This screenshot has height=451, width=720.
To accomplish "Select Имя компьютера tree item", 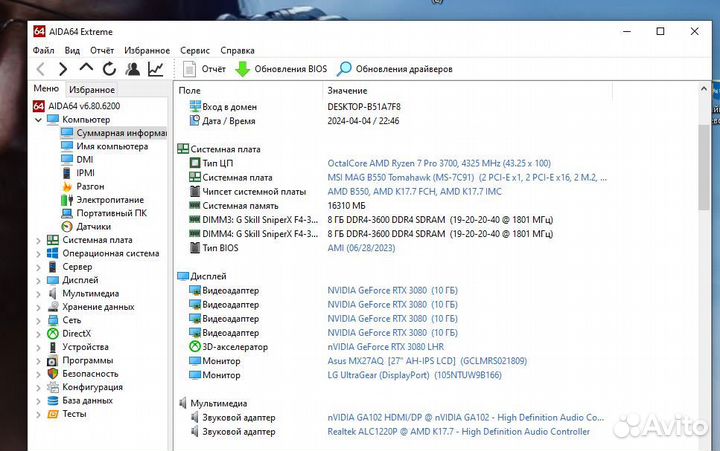I will 112,147.
